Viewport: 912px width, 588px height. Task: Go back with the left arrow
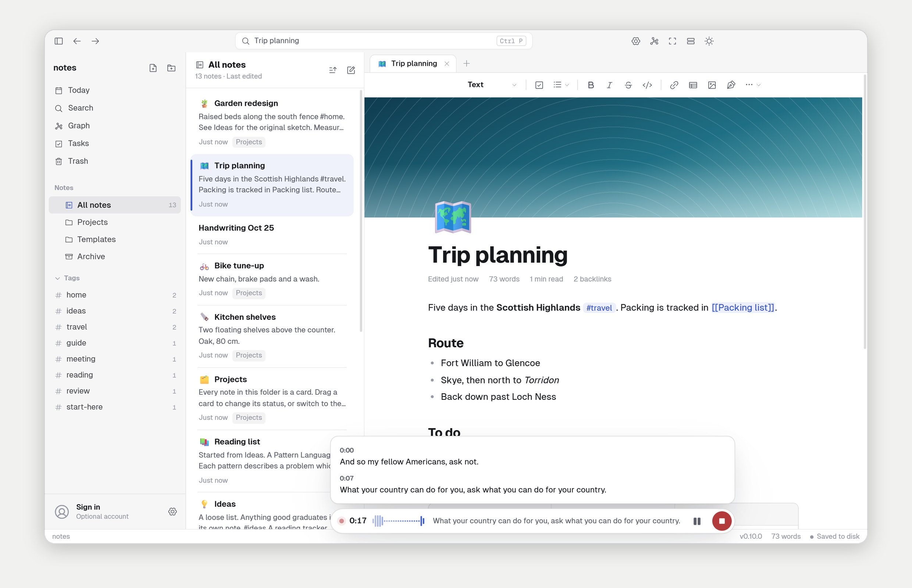(77, 41)
